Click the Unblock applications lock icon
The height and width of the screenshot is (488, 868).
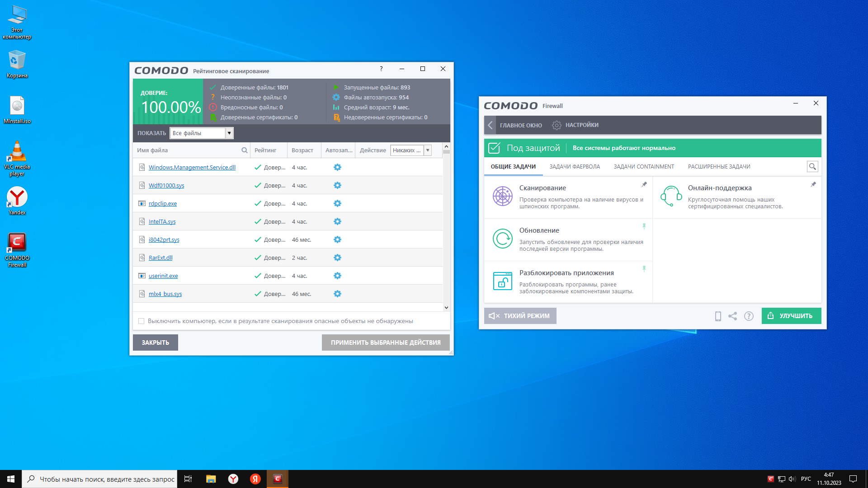point(502,281)
